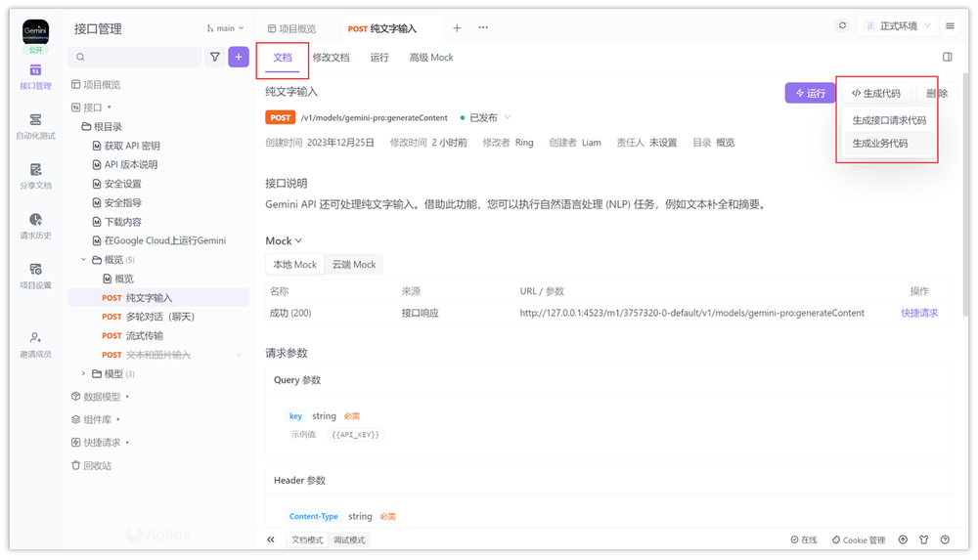Image resolution: width=978 pixels, height=560 pixels.
Task: Toggle the right side panel layout icon
Action: pos(947,58)
